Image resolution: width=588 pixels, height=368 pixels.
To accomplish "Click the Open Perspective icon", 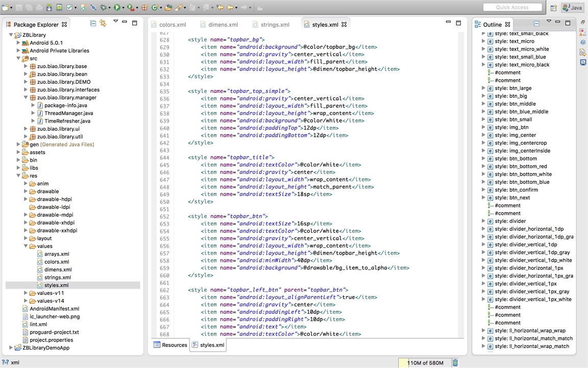I will click(x=554, y=8).
